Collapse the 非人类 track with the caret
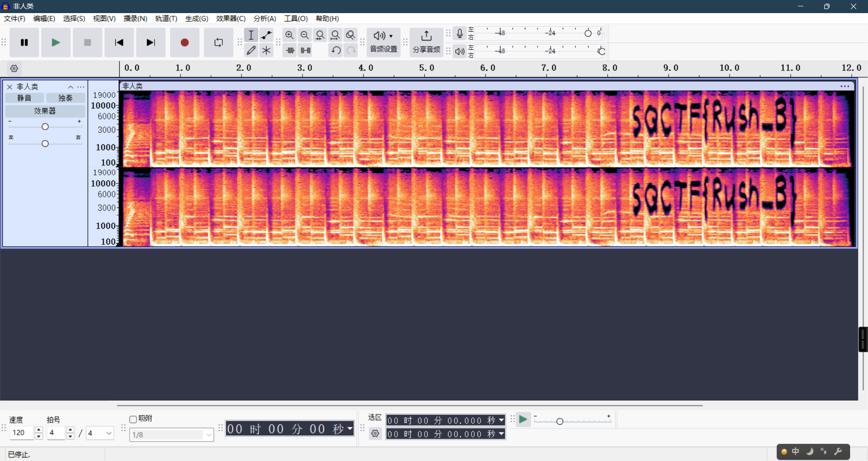 (x=71, y=87)
